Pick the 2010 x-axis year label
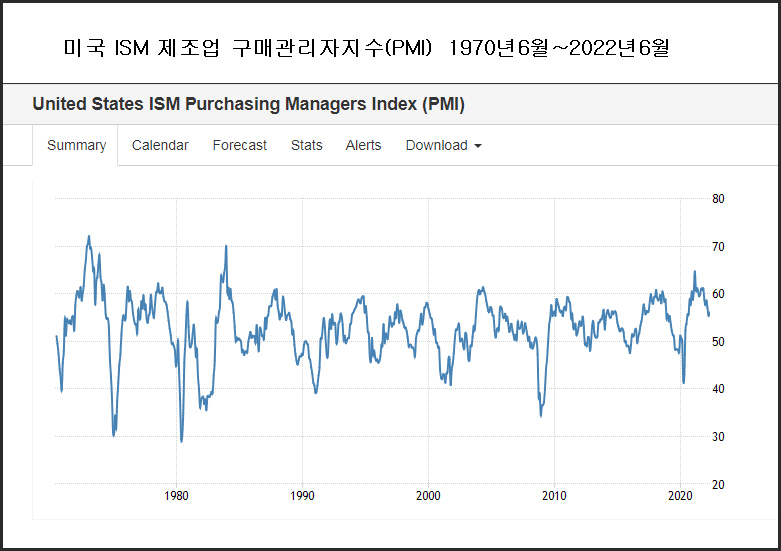This screenshot has width=781, height=551. click(554, 496)
